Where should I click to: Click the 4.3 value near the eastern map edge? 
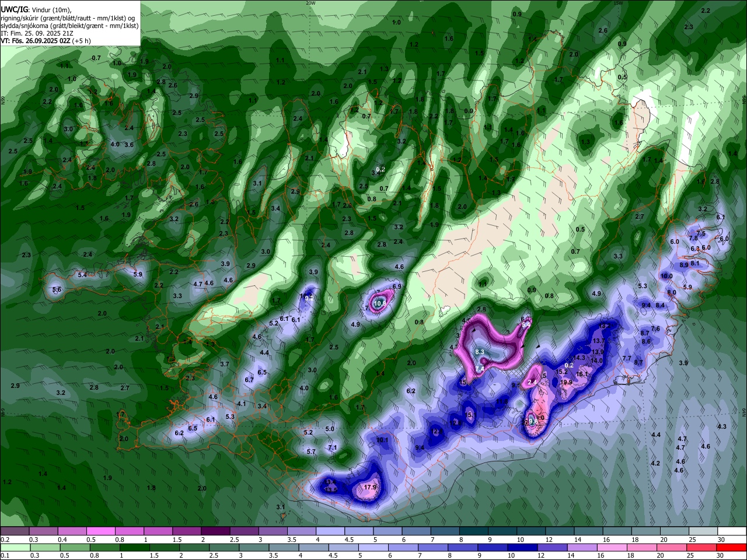pyautogui.click(x=722, y=426)
